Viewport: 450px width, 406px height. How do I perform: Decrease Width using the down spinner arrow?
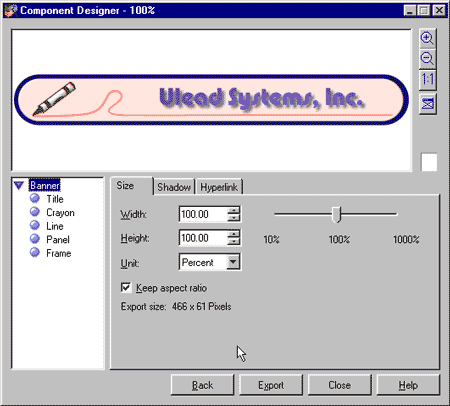pyautogui.click(x=234, y=218)
